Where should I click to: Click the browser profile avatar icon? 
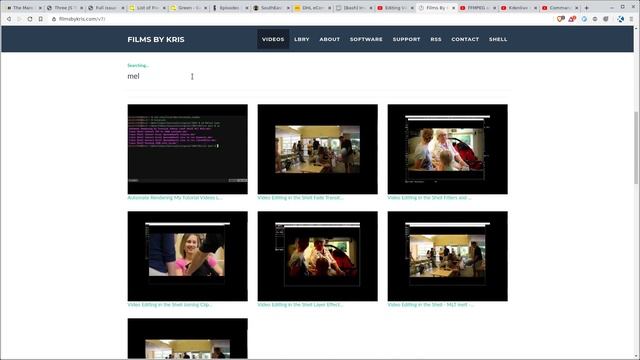tap(620, 19)
